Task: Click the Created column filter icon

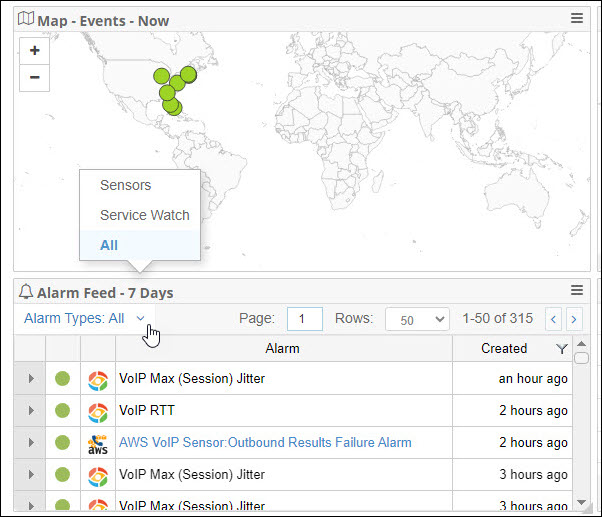Action: [561, 349]
